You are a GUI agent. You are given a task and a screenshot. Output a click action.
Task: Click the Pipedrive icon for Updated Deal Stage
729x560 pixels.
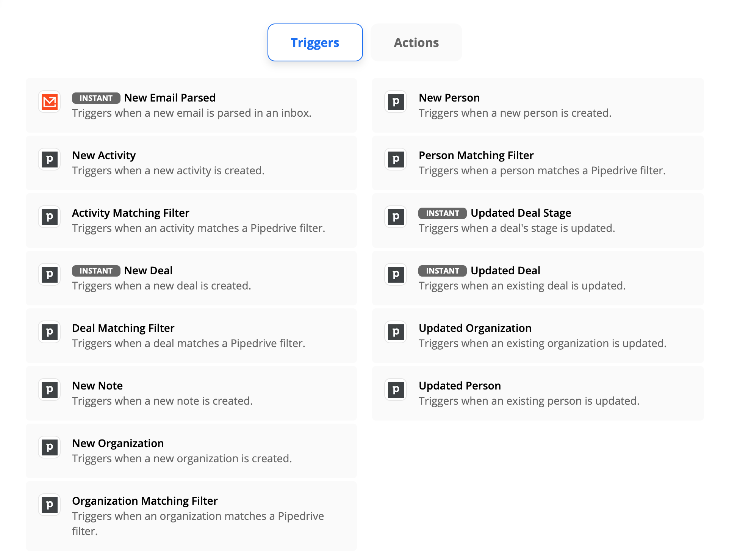point(395,217)
